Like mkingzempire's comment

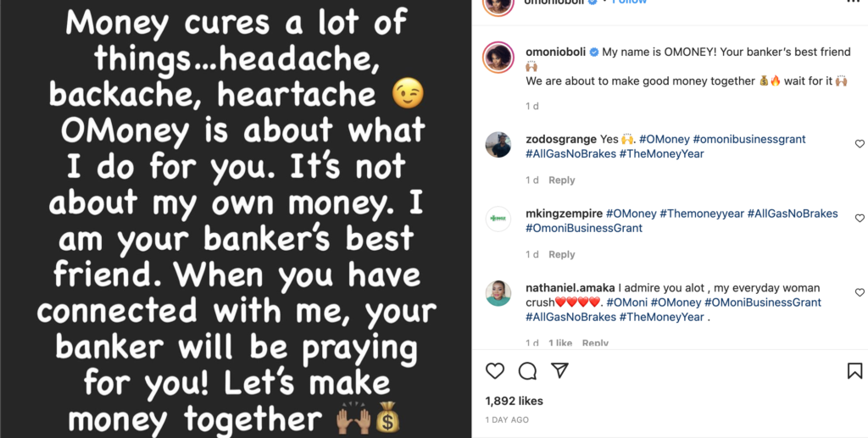coord(860,219)
